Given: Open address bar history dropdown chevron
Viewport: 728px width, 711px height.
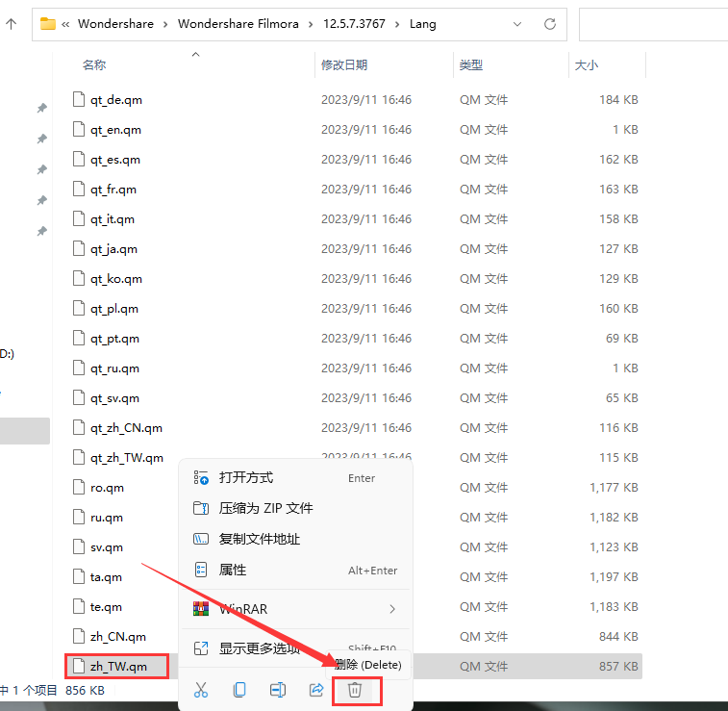Looking at the screenshot, I should (x=516, y=24).
